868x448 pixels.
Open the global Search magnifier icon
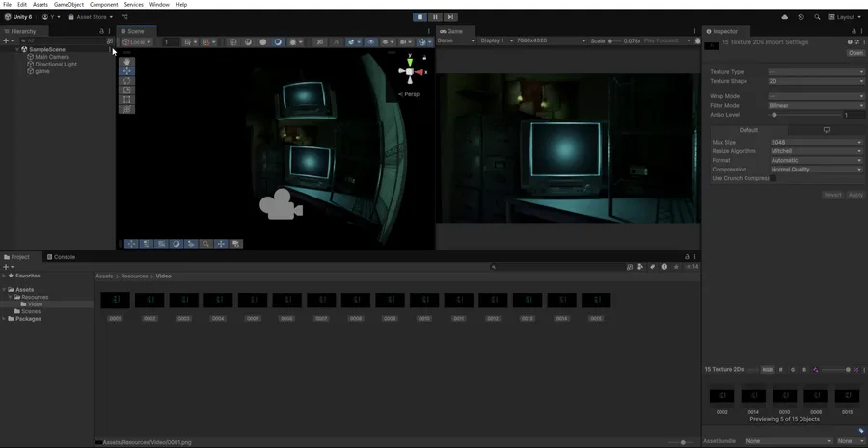[x=817, y=17]
